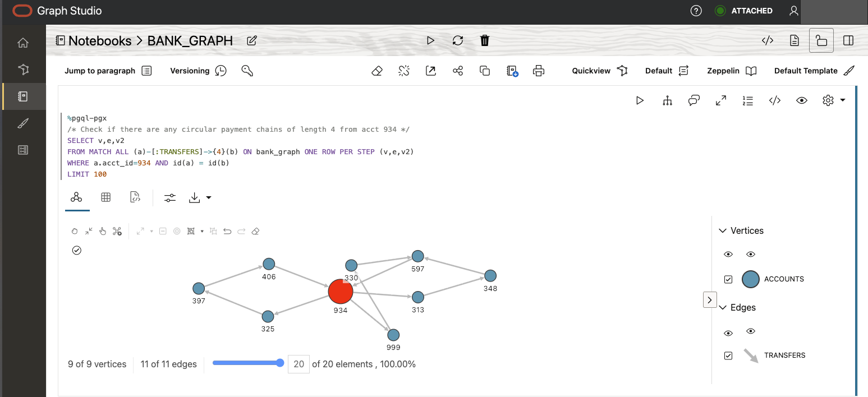Click the edit pencil beside BANK_GRAPH
The image size is (868, 397).
coord(252,40)
